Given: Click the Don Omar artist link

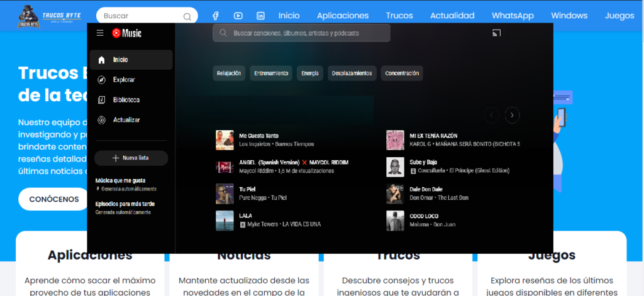Looking at the screenshot, I should coord(421,198).
